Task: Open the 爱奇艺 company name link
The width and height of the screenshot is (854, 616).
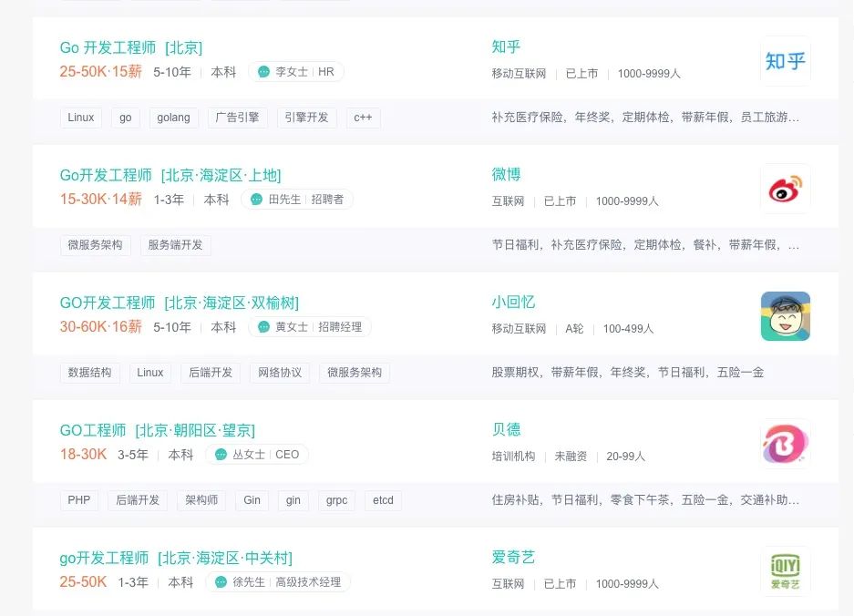Action: (x=513, y=557)
